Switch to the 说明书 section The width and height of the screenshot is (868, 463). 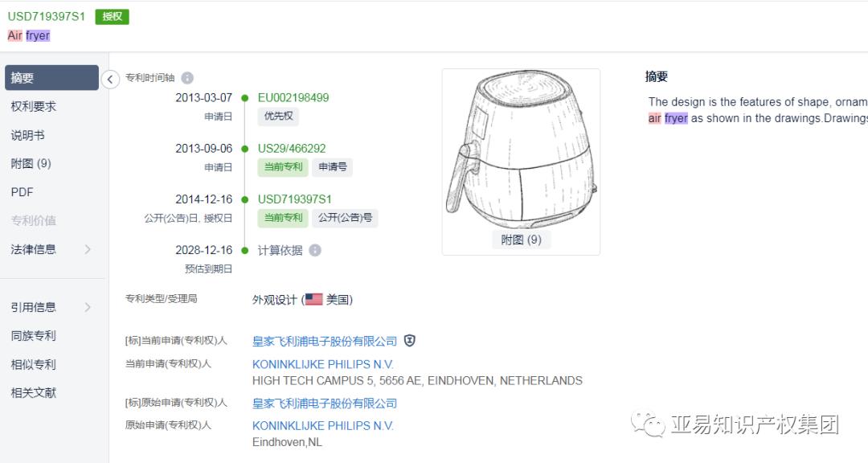click(x=27, y=135)
